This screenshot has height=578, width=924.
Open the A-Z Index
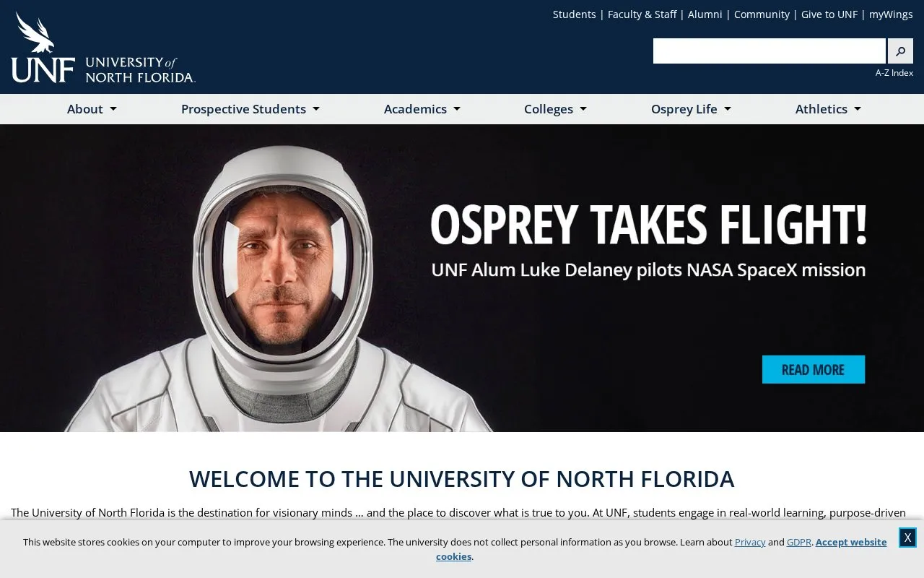pos(894,73)
